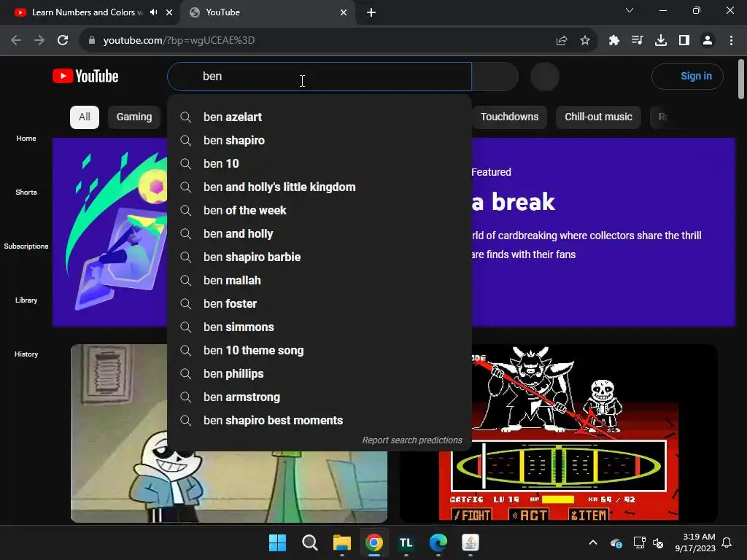Open Subscriptions in the sidebar
Image resolution: width=747 pixels, height=560 pixels.
point(26,246)
